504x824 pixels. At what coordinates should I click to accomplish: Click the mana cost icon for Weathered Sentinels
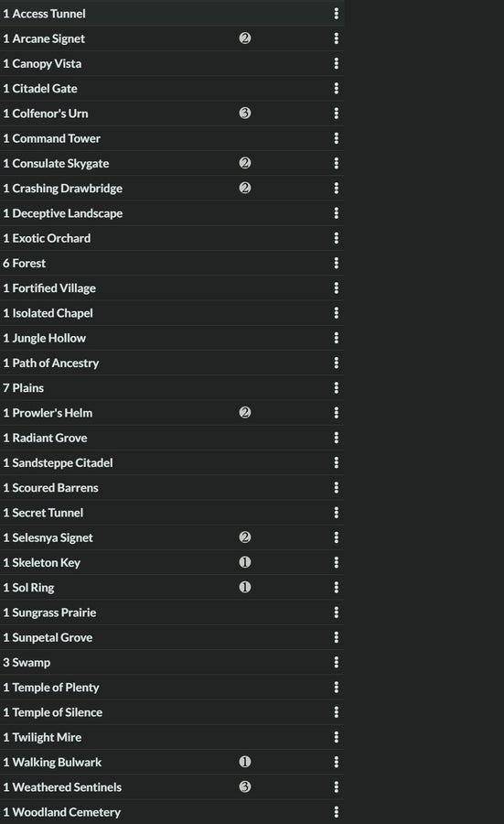(244, 786)
